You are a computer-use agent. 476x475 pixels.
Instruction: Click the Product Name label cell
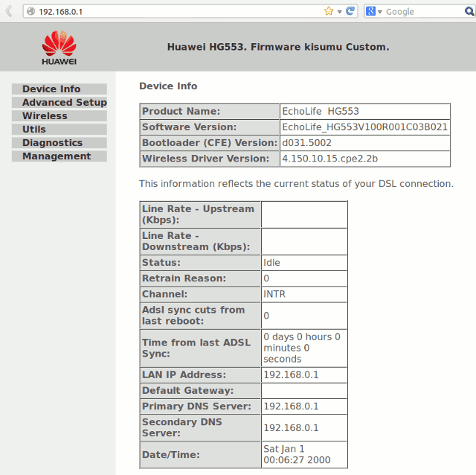click(210, 111)
